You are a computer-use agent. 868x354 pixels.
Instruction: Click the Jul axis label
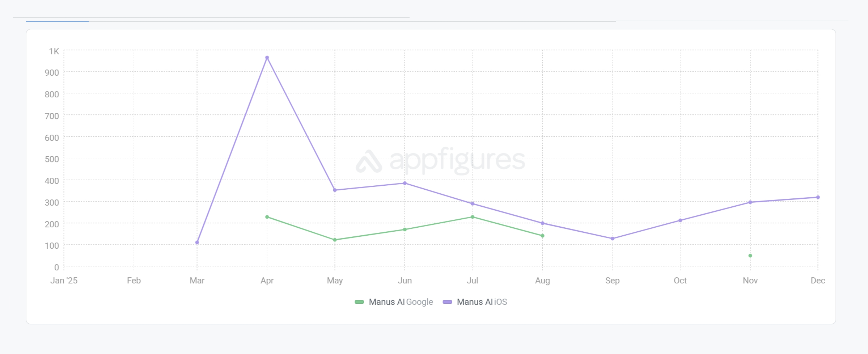pos(473,281)
